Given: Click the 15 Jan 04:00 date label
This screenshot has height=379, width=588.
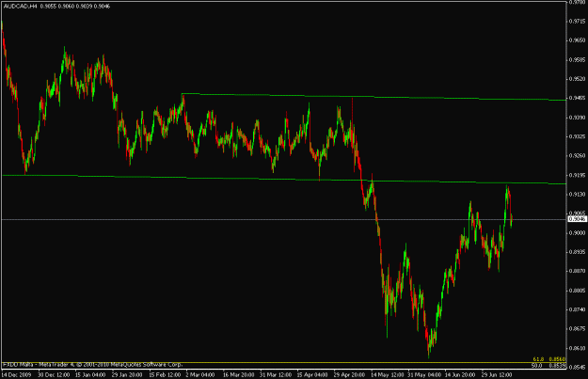Looking at the screenshot, I should (x=90, y=374).
